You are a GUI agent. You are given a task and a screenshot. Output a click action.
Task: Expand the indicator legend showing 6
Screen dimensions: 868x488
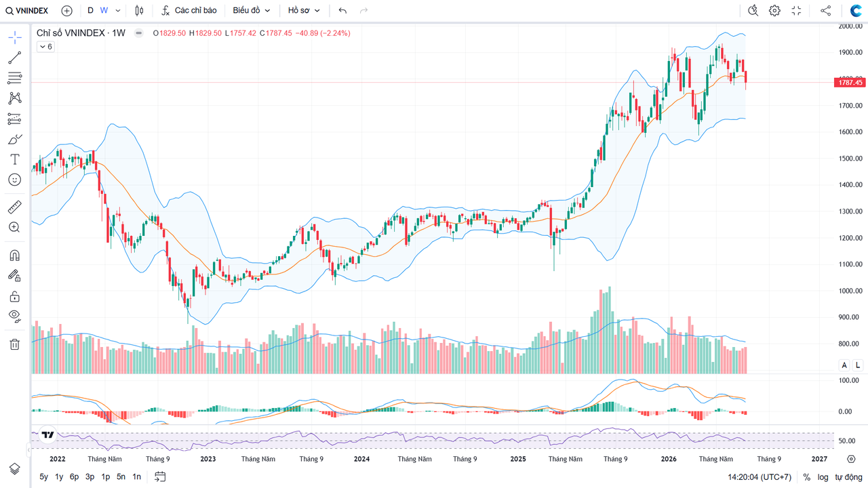click(x=45, y=46)
